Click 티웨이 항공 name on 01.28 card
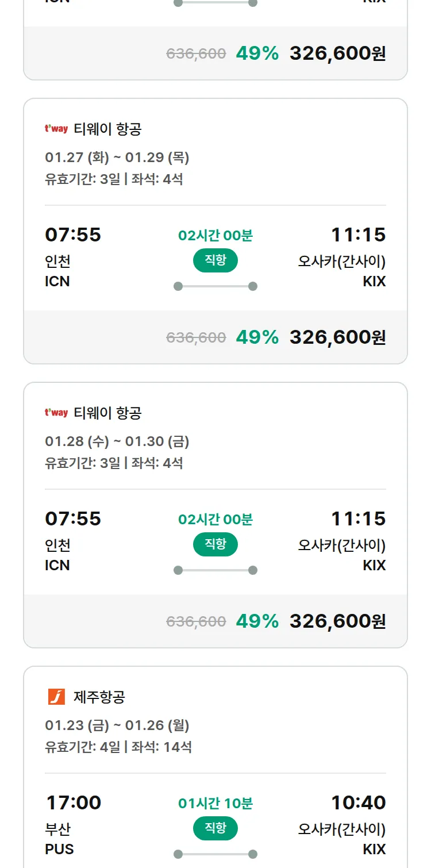Screen dimensions: 431x868 point(107,413)
